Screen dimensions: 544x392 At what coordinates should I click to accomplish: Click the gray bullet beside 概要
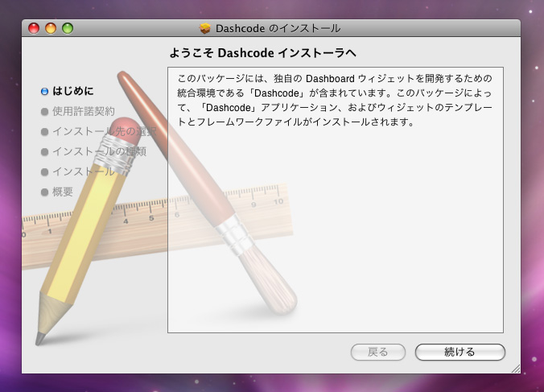pyautogui.click(x=44, y=192)
